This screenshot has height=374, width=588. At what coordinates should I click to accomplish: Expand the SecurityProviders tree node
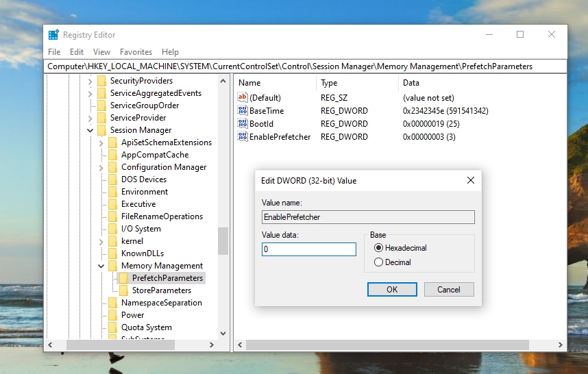[x=90, y=81]
